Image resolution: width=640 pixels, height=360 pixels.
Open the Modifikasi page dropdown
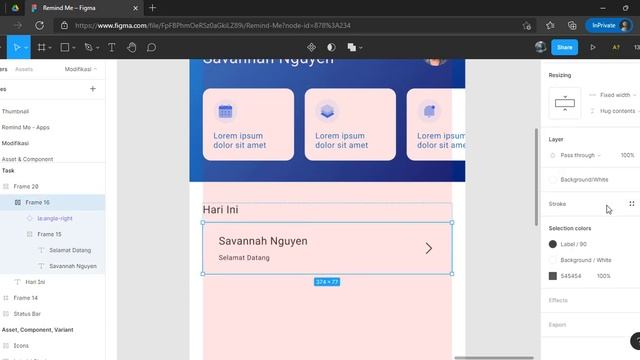coord(80,69)
